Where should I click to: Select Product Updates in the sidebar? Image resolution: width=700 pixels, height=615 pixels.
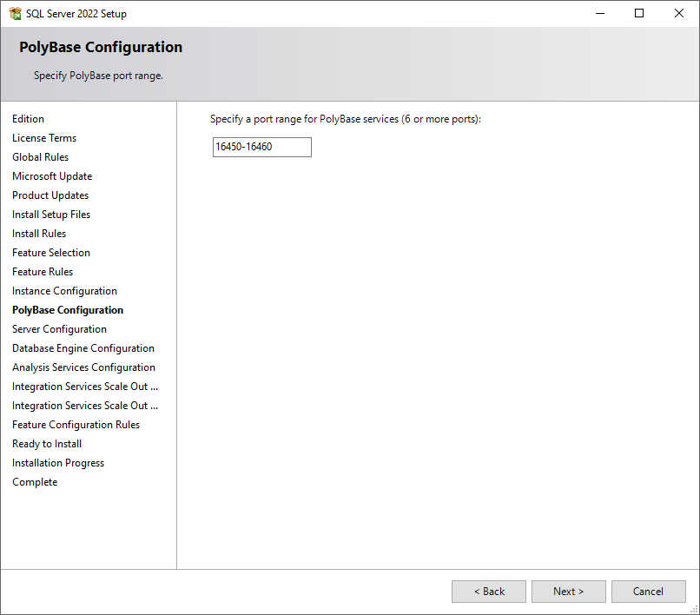[x=50, y=195]
